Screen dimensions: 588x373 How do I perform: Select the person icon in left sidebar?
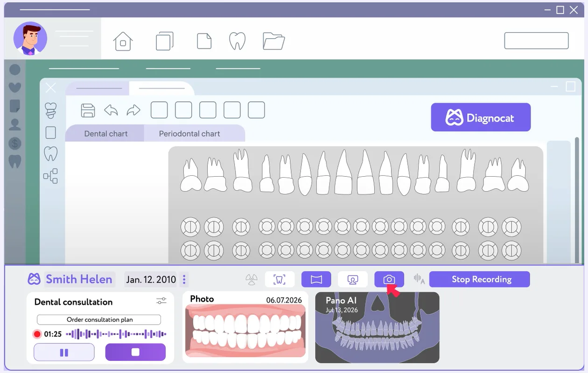15,124
